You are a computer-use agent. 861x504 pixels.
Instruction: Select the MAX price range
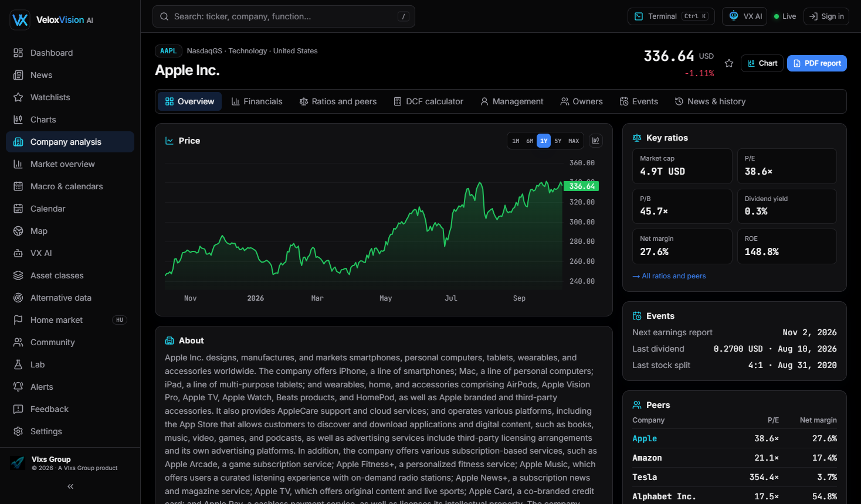(x=574, y=141)
